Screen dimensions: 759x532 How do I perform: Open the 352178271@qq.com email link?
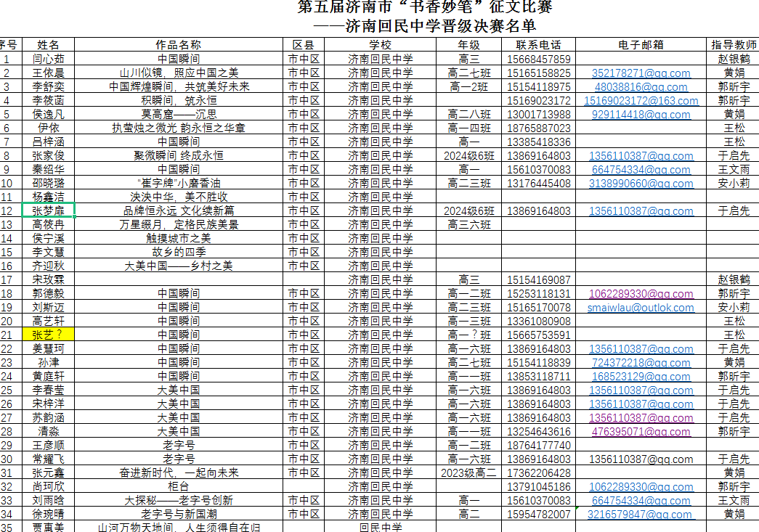pos(641,73)
